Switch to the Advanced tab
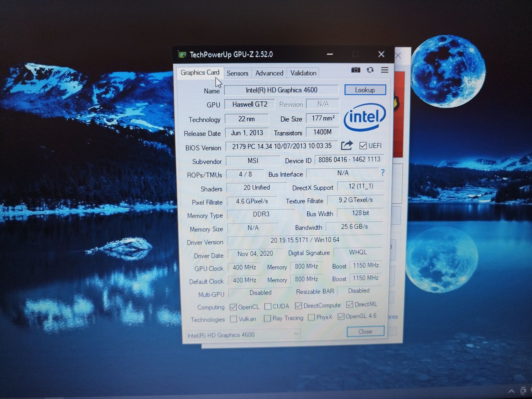The width and height of the screenshot is (532, 399). 269,73
